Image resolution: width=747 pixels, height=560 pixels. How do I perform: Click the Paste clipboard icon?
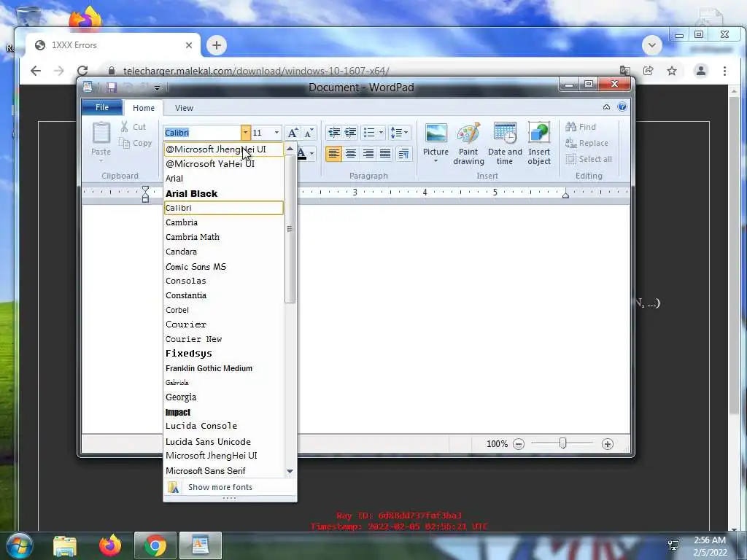[101, 133]
